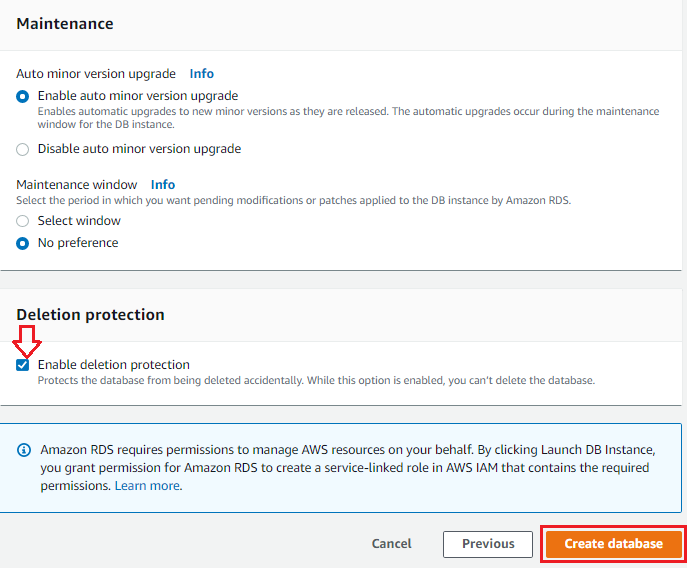Screen dimensions: 687x568
Task: Click the orange Create database button
Action: tap(613, 544)
